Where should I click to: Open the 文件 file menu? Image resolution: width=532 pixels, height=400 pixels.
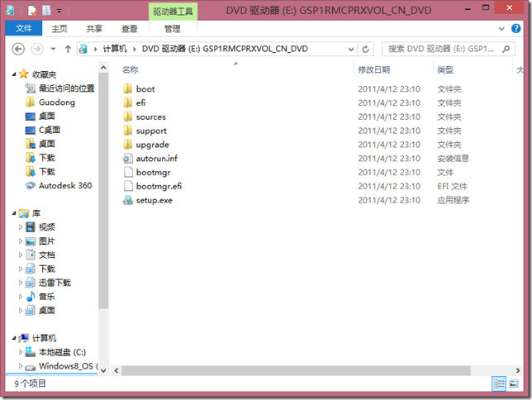tap(24, 29)
